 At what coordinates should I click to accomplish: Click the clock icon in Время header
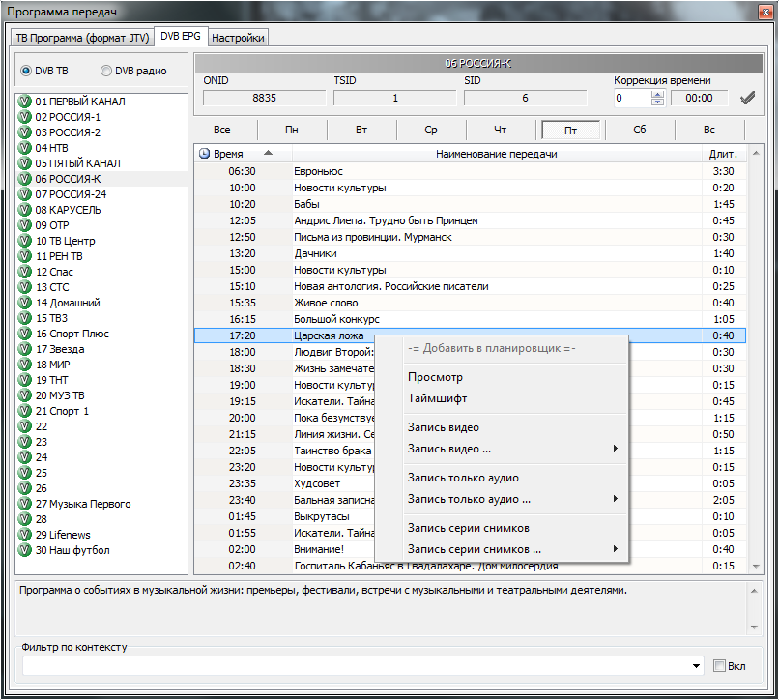(204, 154)
